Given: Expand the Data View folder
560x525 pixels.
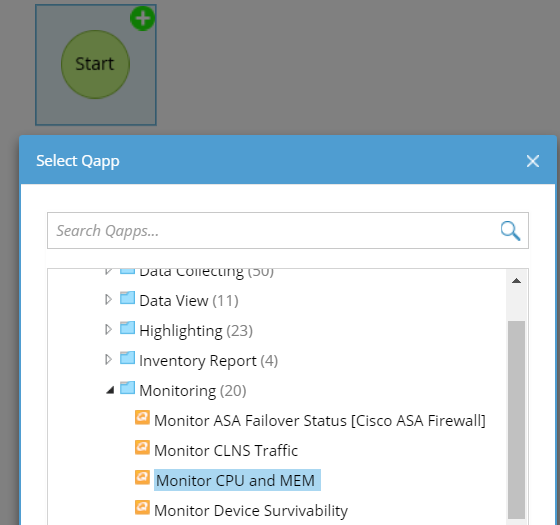Looking at the screenshot, I should click(108, 299).
